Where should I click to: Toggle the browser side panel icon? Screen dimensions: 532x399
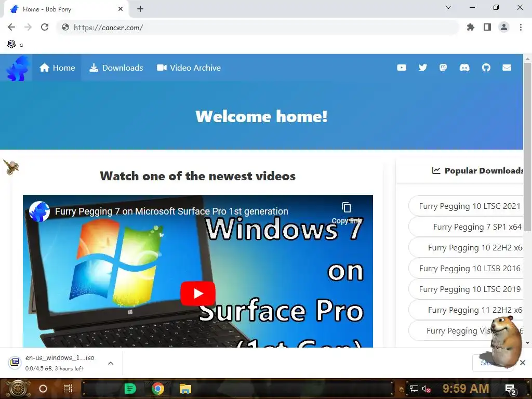click(x=487, y=27)
